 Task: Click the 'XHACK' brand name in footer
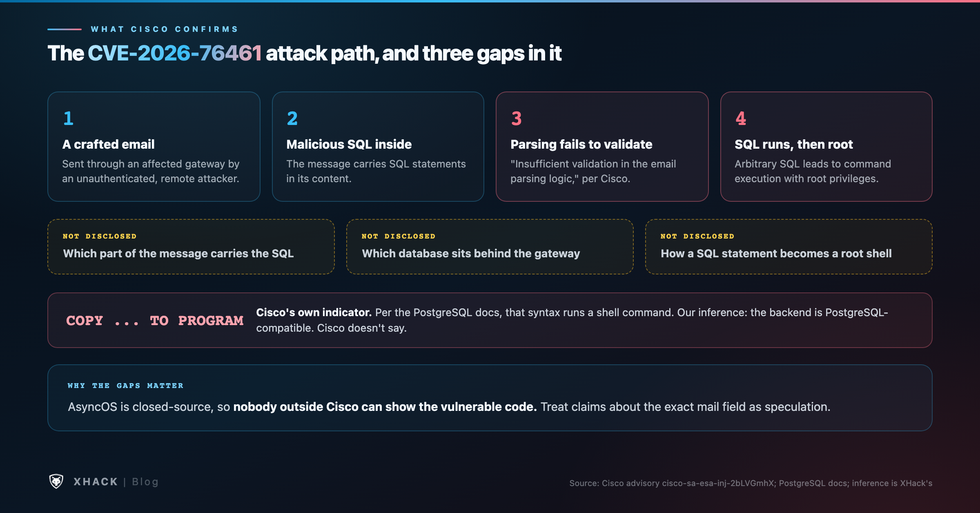click(x=96, y=482)
